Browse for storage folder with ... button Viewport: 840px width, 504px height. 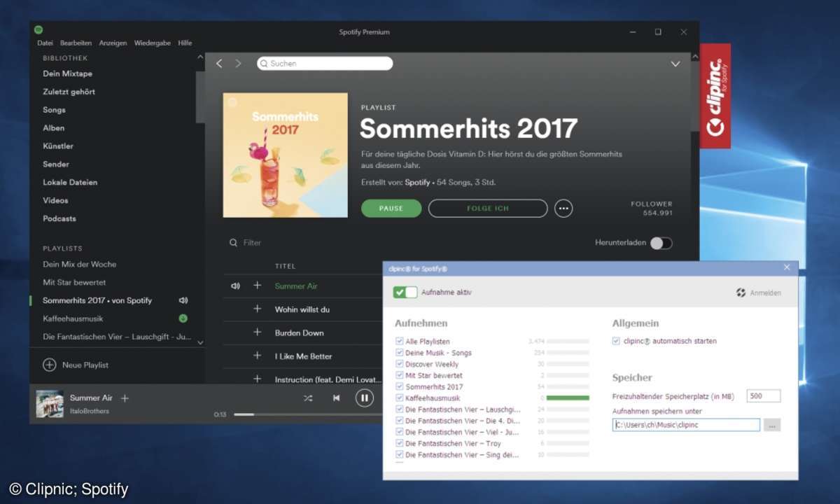(x=771, y=425)
